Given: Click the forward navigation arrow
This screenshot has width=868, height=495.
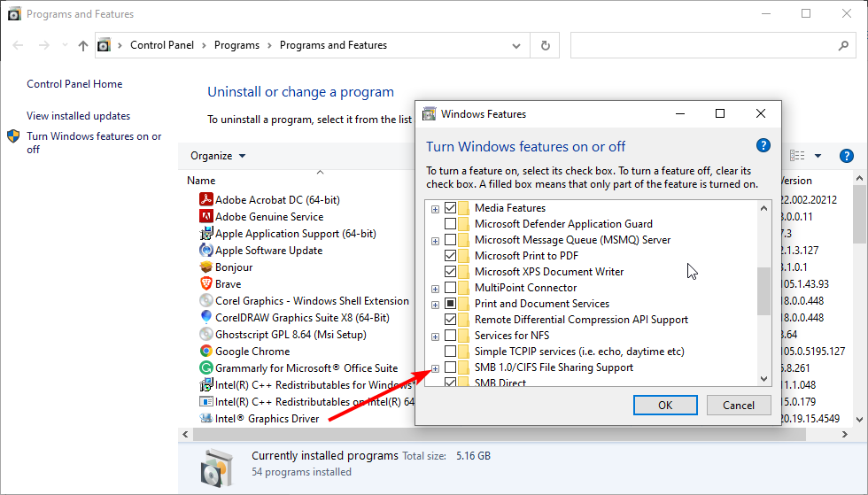Looking at the screenshot, I should (x=44, y=45).
